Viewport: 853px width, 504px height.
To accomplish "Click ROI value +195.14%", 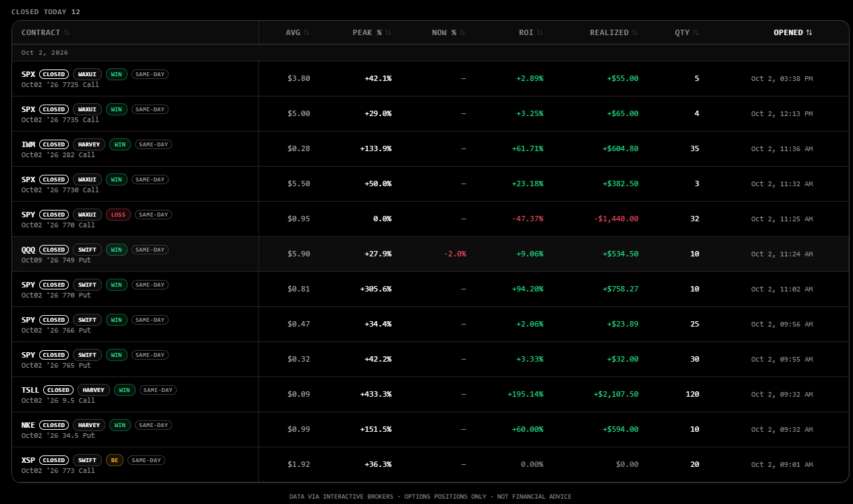I will (x=525, y=394).
